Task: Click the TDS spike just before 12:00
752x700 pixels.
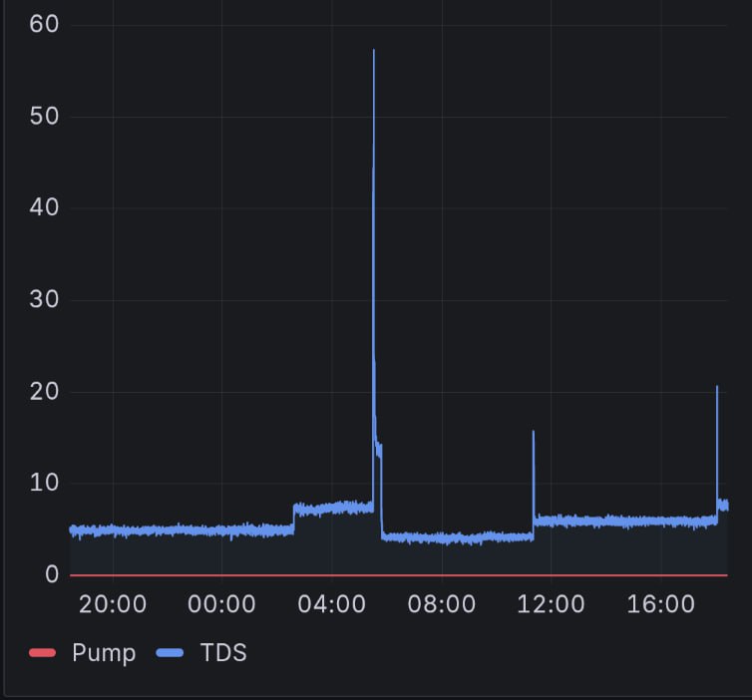Action: coord(534,433)
